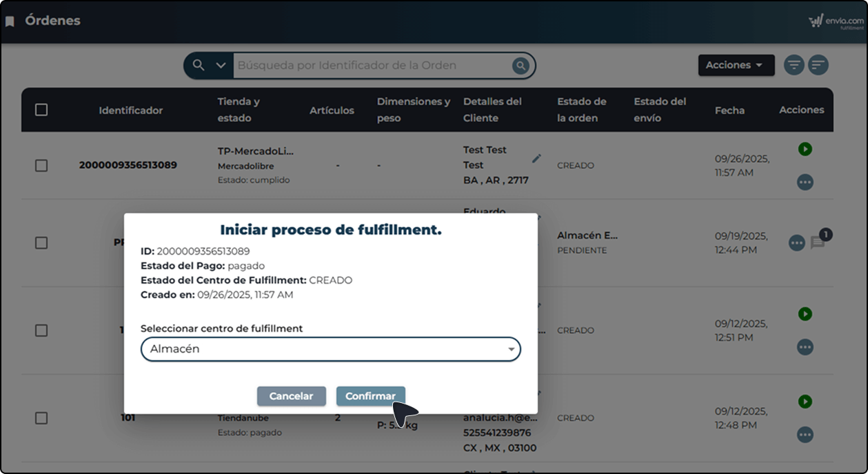Click the envia.com fulfillment logo
This screenshot has height=474, width=868.
point(836,22)
